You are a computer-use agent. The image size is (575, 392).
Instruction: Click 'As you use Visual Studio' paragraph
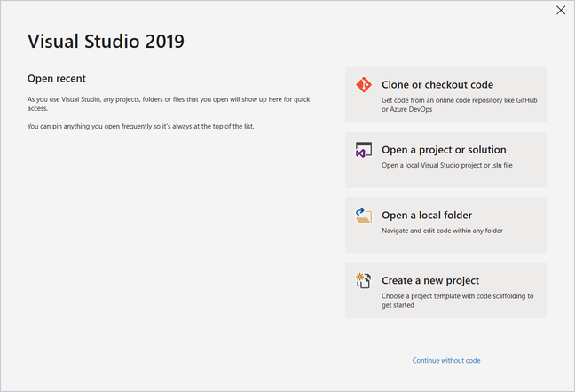tap(169, 104)
